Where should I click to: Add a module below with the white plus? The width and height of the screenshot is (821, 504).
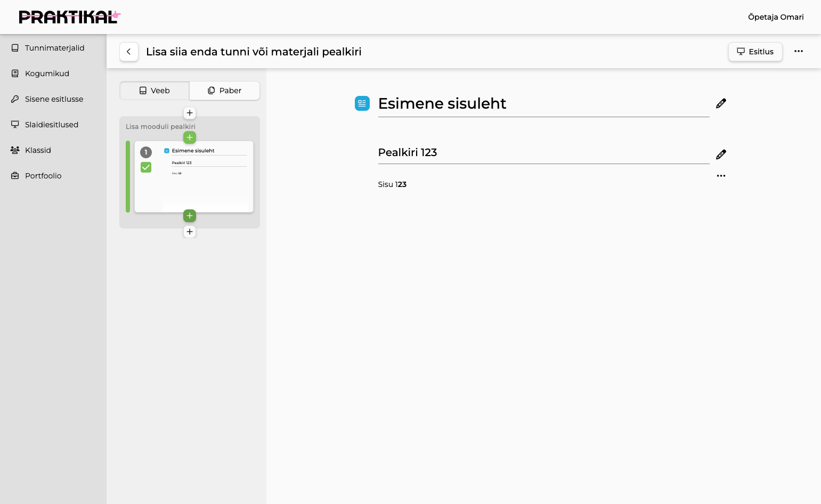190,232
